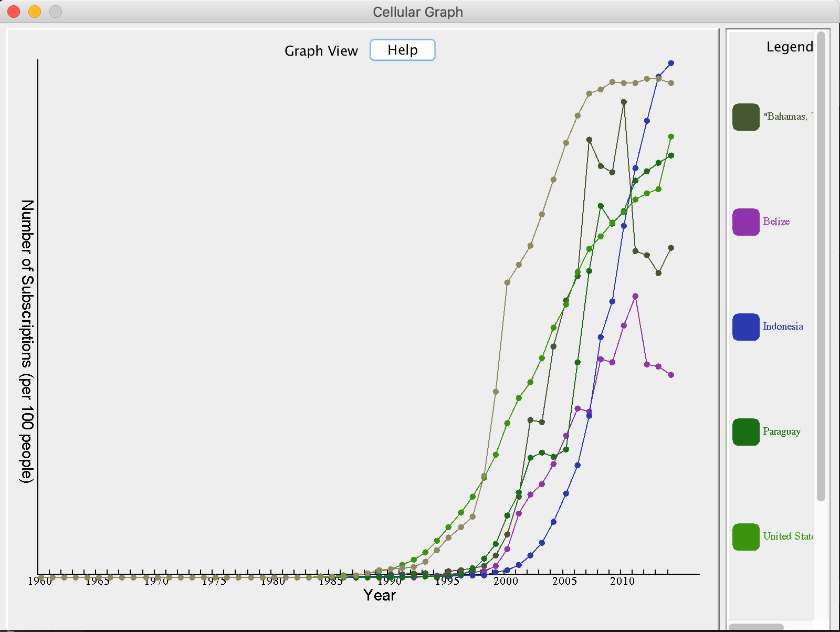Viewport: 840px width, 632px height.
Task: Minimize the Cellular Graph window
Action: coord(35,12)
